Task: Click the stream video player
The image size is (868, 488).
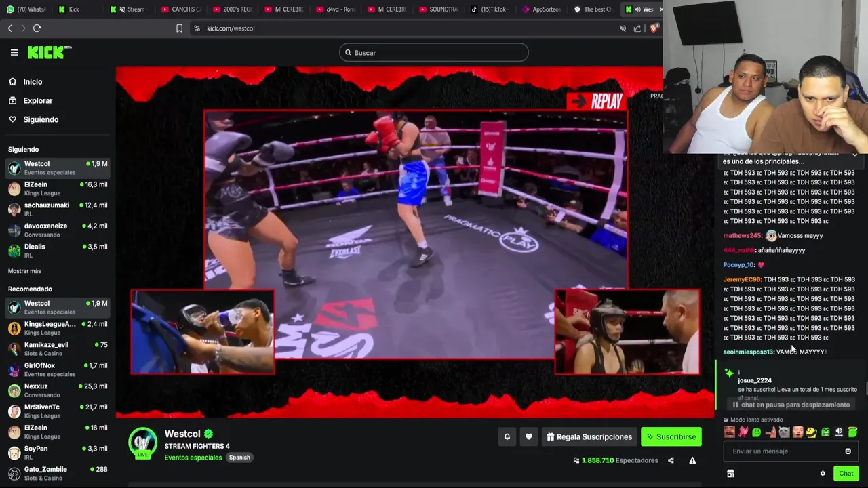Action: pyautogui.click(x=414, y=242)
